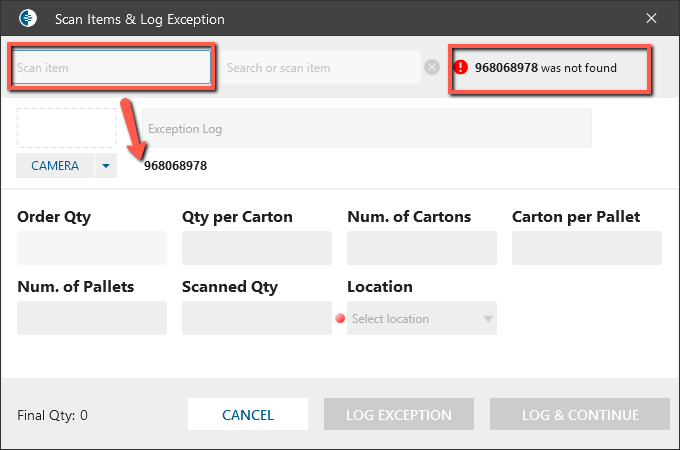The height and width of the screenshot is (450, 680).
Task: Click the empty image thumbnail placeholder
Action: point(66,129)
